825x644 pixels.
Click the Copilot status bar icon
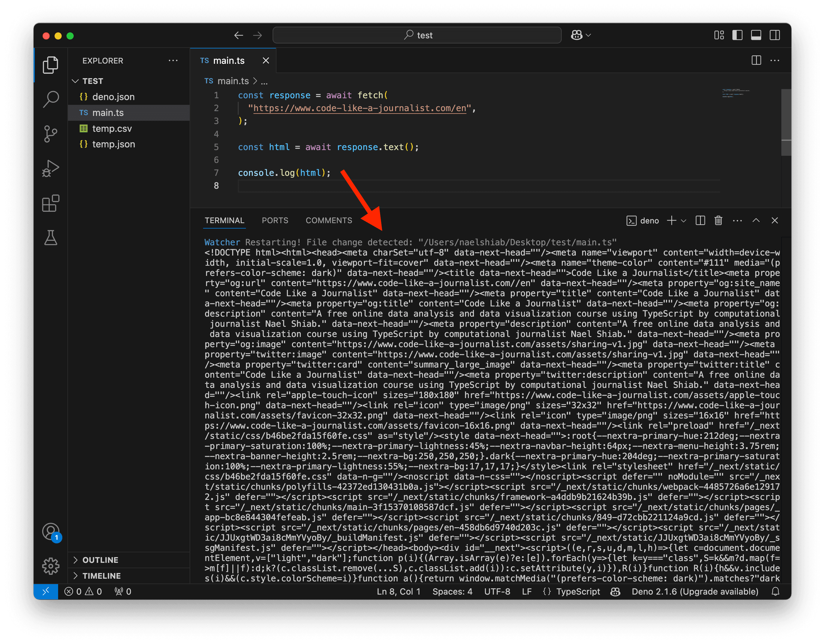[x=615, y=592]
